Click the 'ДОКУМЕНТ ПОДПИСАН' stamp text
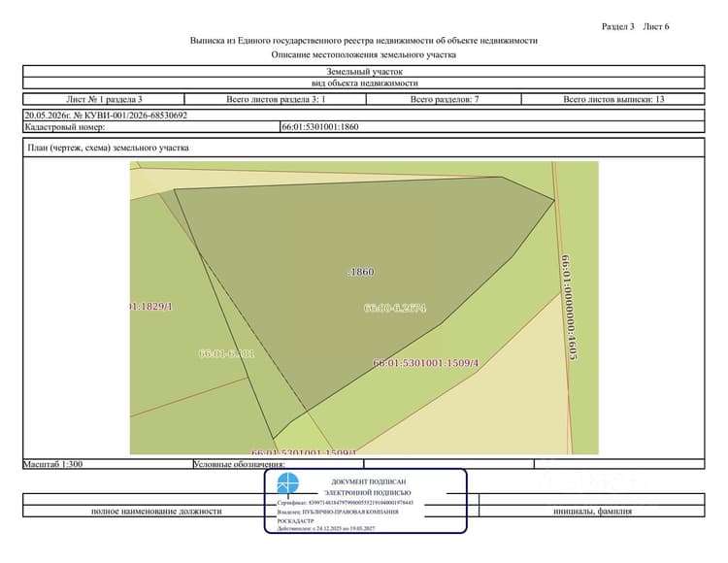The height and width of the screenshot is (563, 728). tap(369, 481)
